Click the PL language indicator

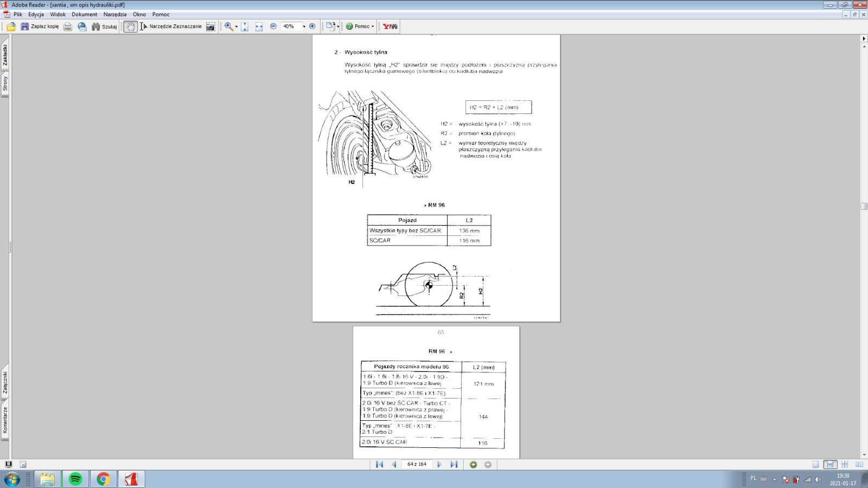pyautogui.click(x=753, y=478)
